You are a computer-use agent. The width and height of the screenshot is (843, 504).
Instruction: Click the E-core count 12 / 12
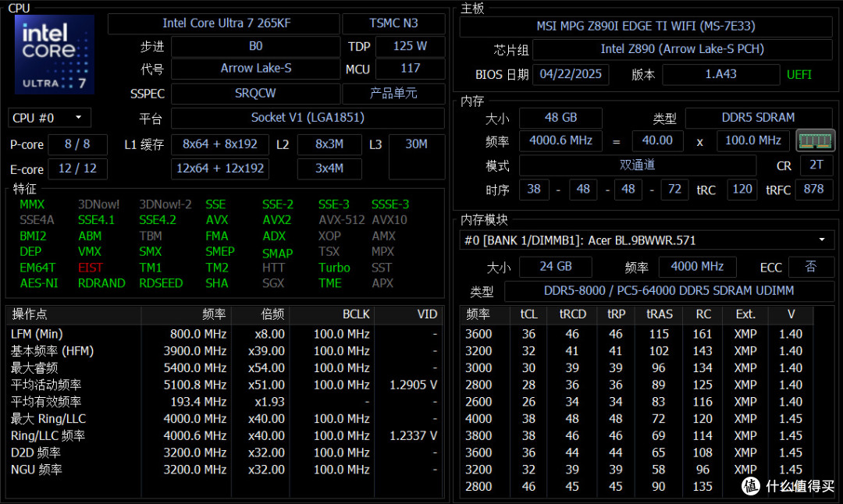[x=77, y=169]
